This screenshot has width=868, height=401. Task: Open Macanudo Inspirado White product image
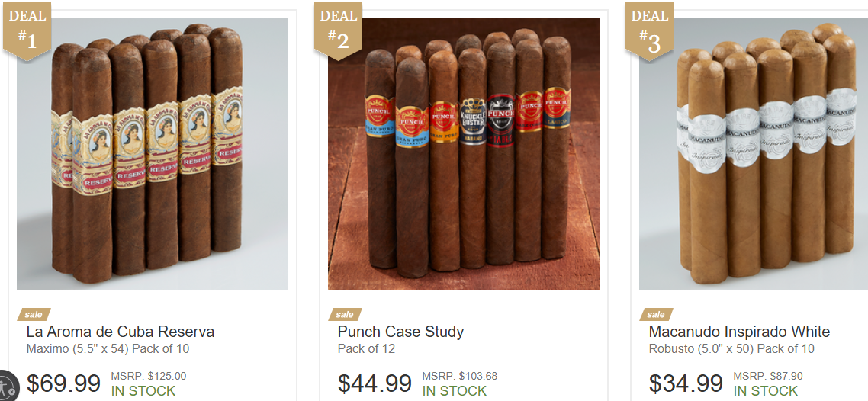click(754, 154)
